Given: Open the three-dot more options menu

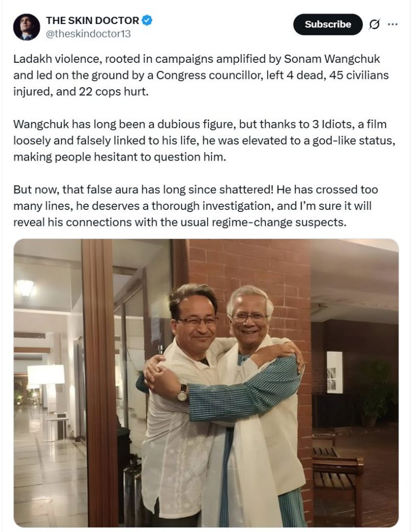Looking at the screenshot, I should 393,24.
